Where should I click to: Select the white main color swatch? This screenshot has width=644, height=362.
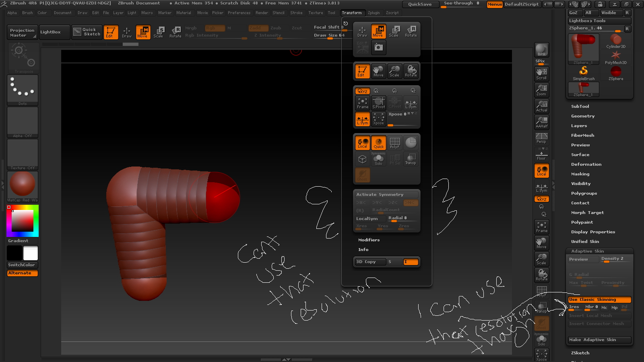pos(31,253)
